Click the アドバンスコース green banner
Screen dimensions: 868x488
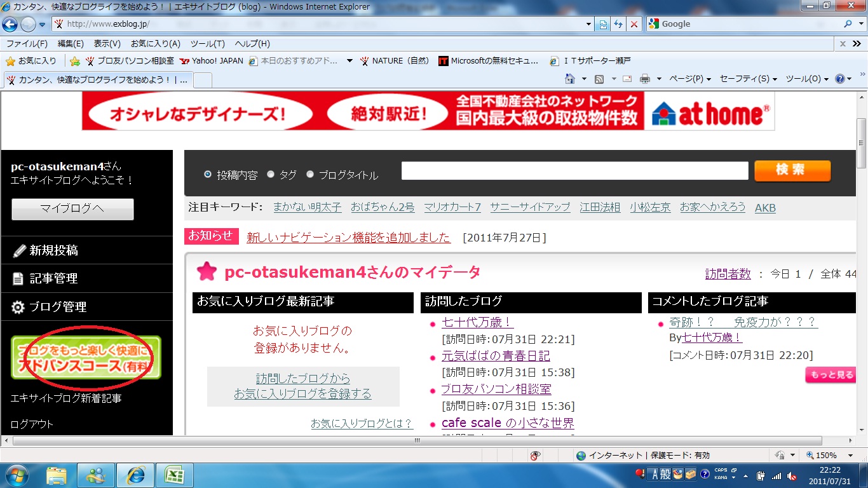[x=86, y=357]
